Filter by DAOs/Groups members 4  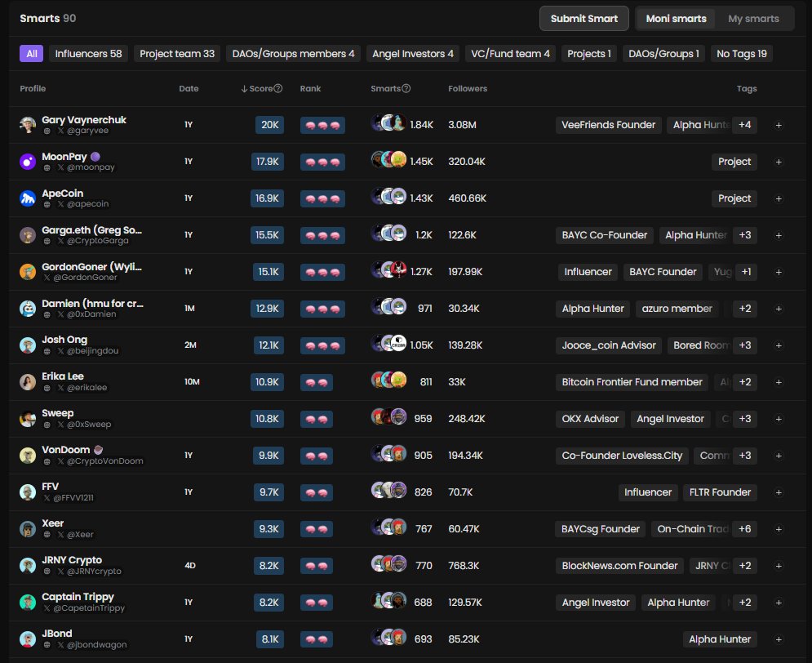(x=293, y=54)
